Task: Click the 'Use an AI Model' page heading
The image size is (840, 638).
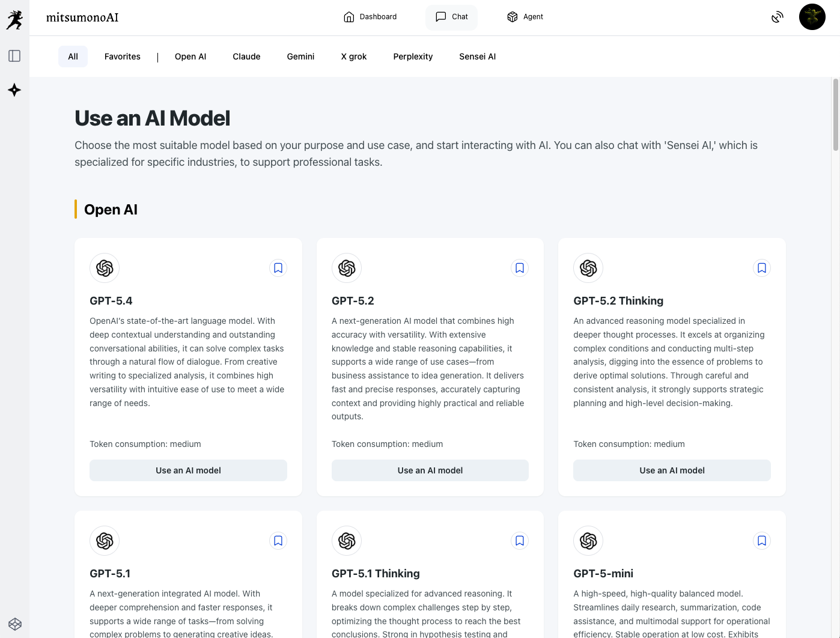Action: pyautogui.click(x=153, y=118)
